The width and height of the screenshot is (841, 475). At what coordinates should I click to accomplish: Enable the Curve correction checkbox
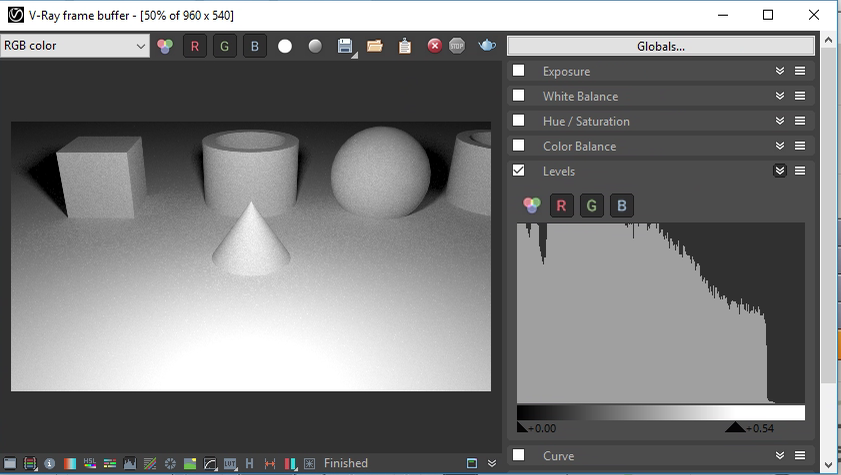(x=519, y=455)
